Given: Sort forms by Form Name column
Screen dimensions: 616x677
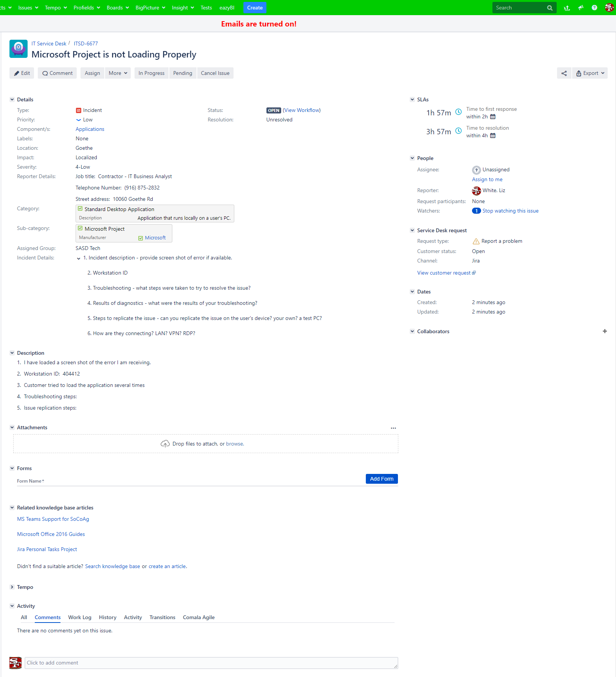Looking at the screenshot, I should tap(30, 481).
